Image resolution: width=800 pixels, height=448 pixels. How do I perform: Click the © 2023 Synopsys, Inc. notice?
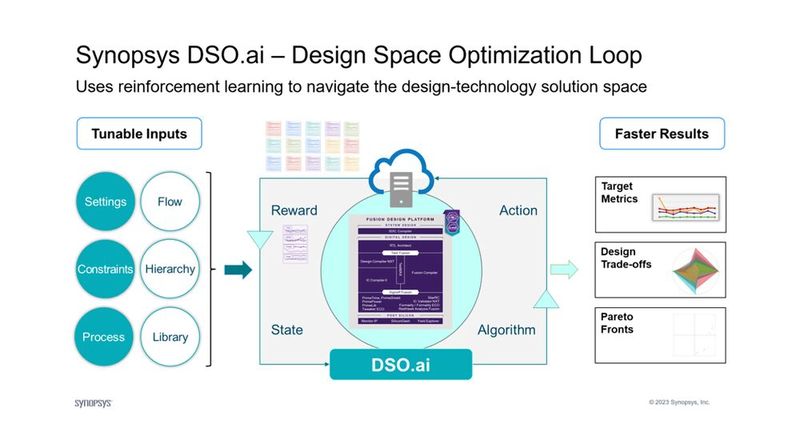[x=679, y=402]
